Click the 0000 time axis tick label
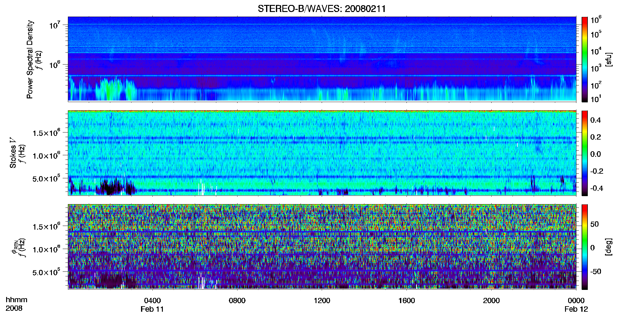This screenshot has width=644, height=332. (x=576, y=301)
